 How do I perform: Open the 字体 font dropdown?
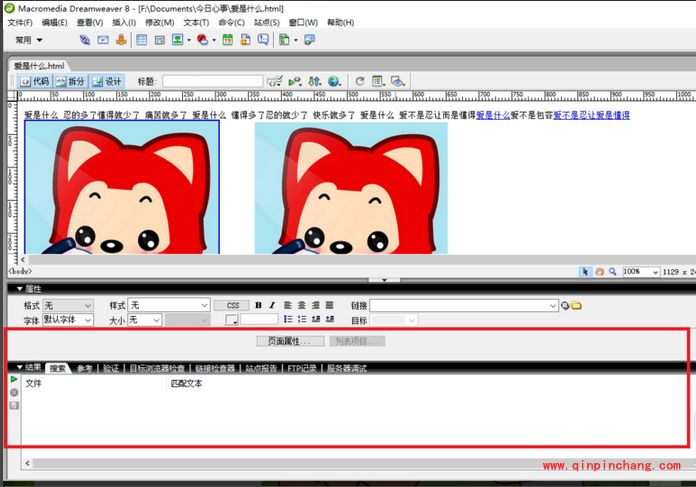(68, 320)
